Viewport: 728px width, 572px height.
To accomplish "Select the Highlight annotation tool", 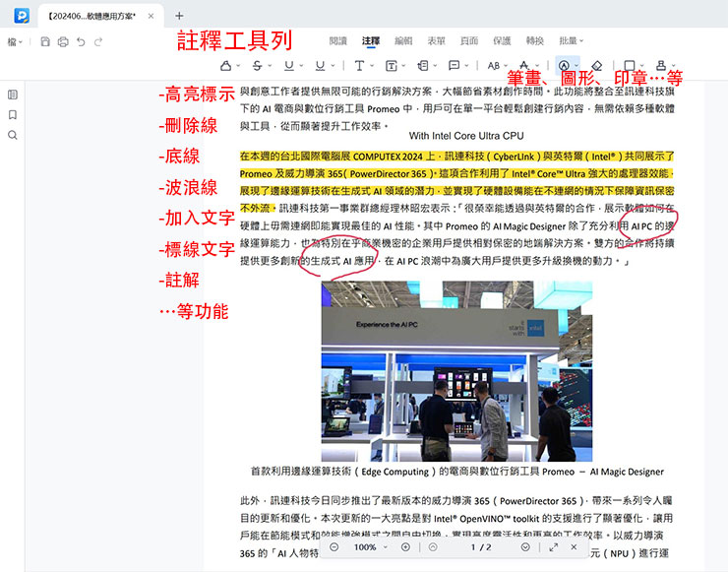I will 225,66.
